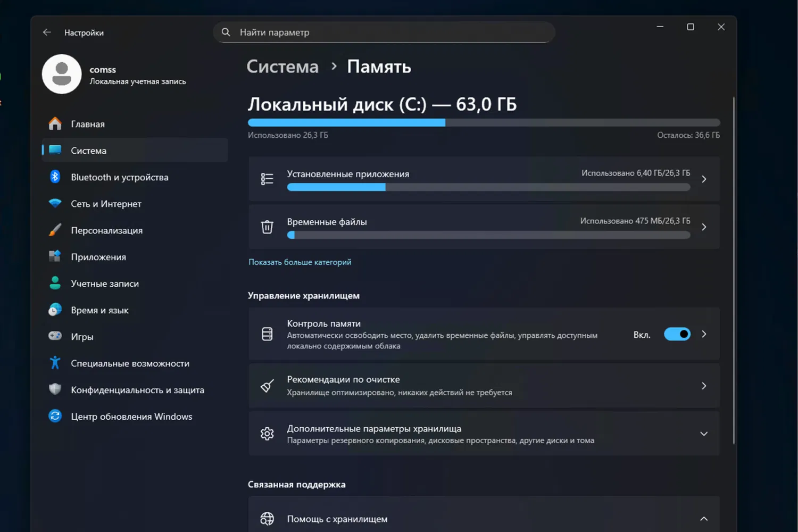Click the Wi-Fi icon for Сеть и Интернет
This screenshot has height=532, width=798.
pyautogui.click(x=55, y=203)
